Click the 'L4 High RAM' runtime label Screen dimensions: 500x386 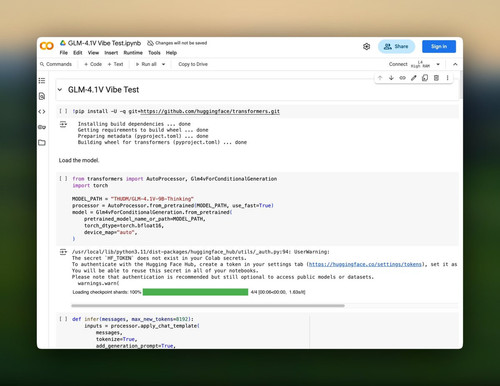pos(420,64)
